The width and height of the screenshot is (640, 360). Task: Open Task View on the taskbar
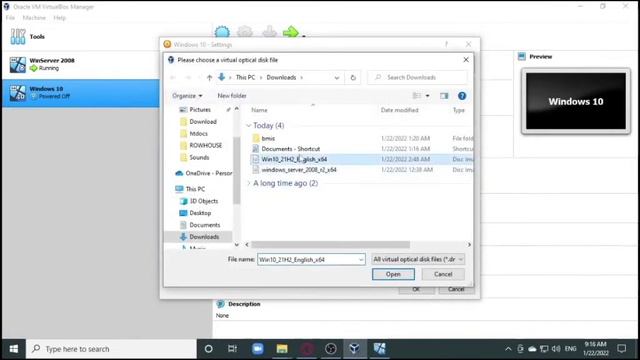(x=233, y=349)
